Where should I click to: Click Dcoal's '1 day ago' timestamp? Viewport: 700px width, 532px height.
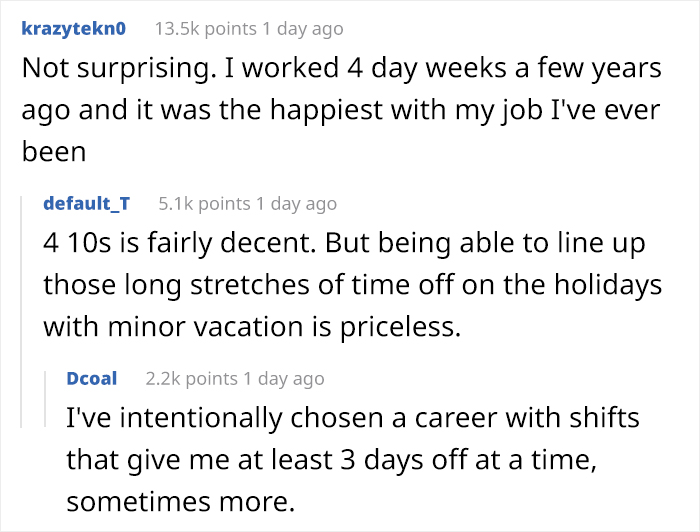[x=283, y=378]
